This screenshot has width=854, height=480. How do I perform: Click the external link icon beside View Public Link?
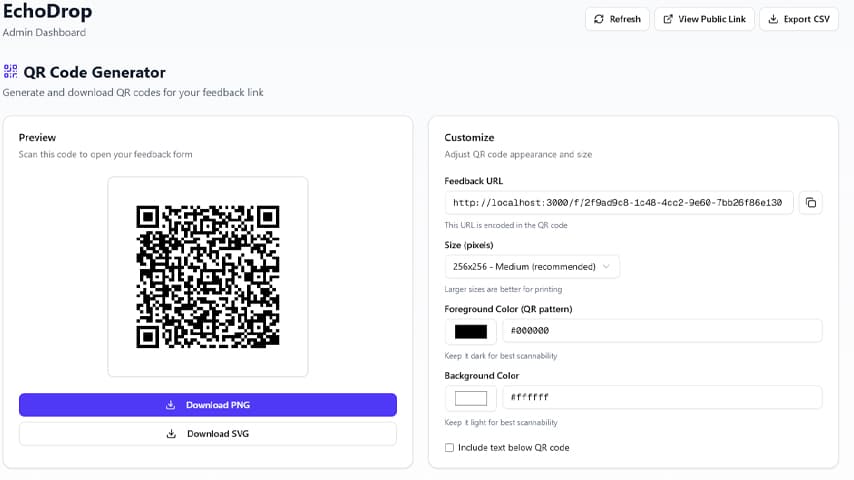tap(667, 19)
